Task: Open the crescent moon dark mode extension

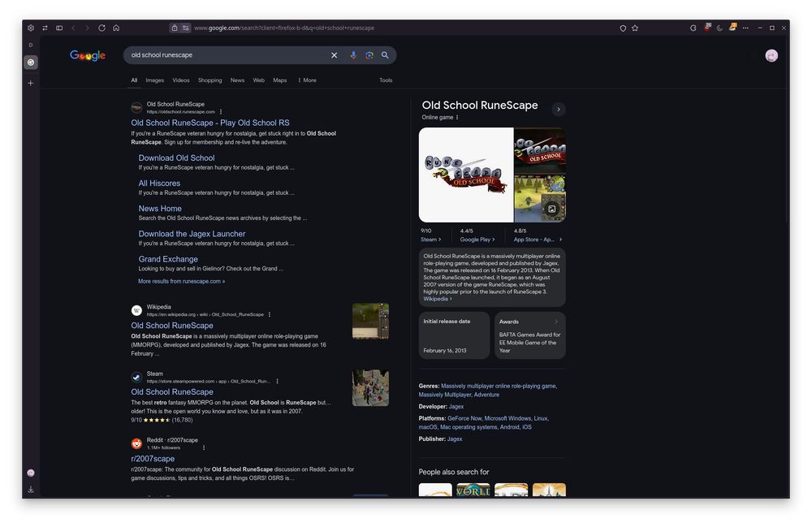Action: click(719, 28)
